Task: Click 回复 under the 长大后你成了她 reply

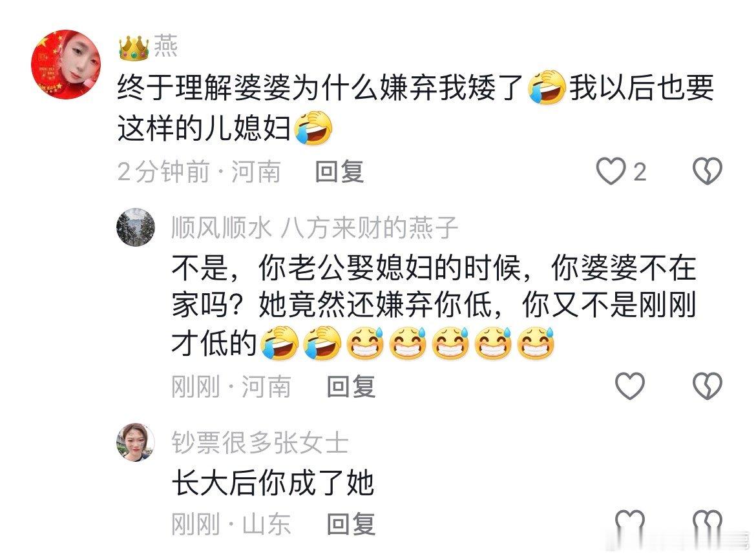Action: (x=351, y=524)
